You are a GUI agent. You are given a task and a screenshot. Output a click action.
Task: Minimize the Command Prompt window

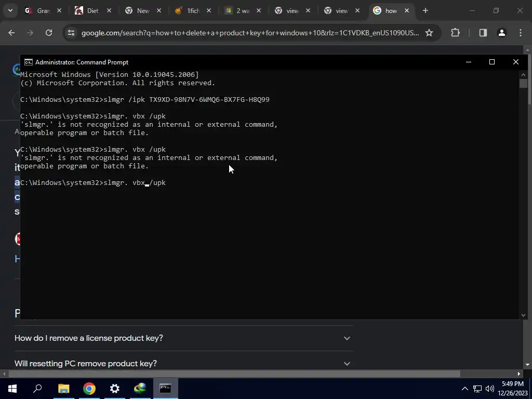click(x=469, y=62)
